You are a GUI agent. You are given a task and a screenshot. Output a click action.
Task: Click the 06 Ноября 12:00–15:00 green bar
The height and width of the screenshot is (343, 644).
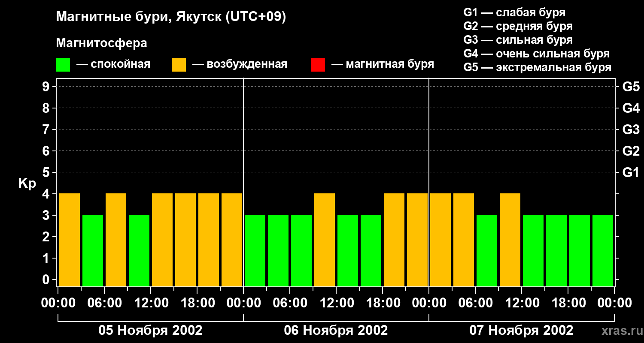point(348,250)
